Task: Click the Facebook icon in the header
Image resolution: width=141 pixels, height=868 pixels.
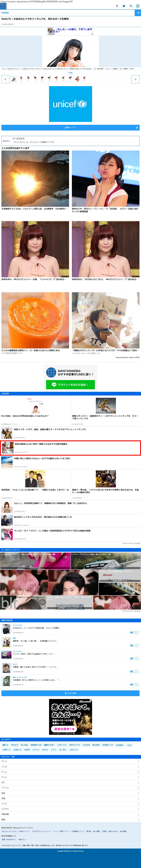Action: pos(117,6)
